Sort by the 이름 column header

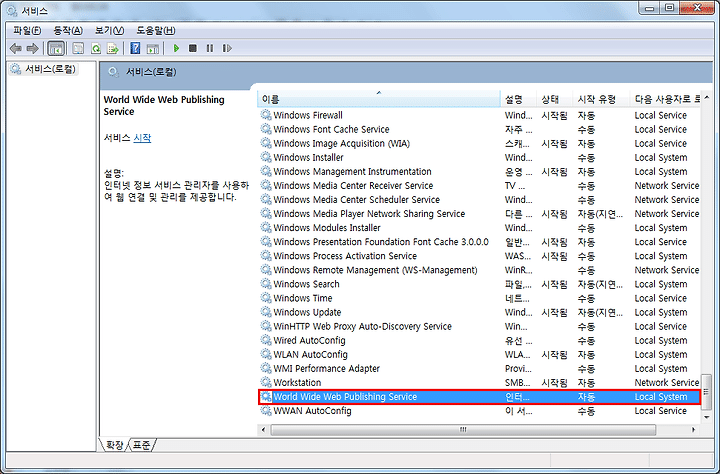click(379, 99)
